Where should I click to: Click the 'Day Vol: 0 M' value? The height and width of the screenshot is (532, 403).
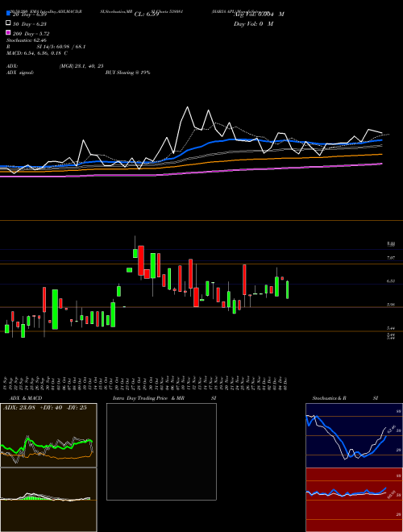(x=253, y=23)
